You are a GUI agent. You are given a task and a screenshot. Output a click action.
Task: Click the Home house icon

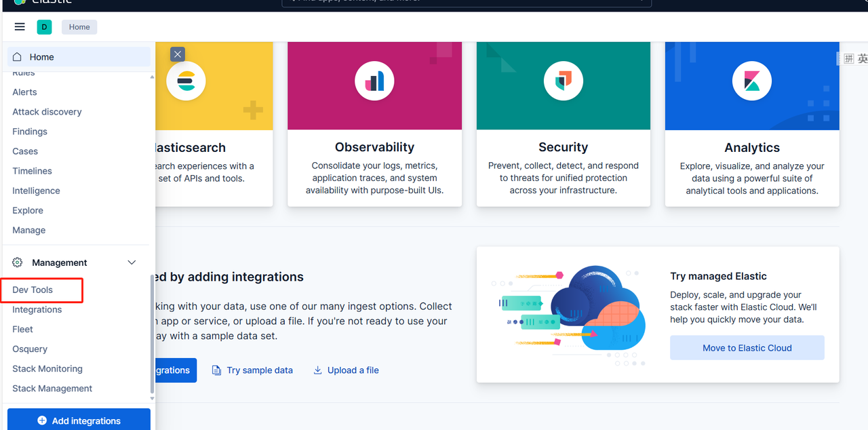[x=18, y=57]
